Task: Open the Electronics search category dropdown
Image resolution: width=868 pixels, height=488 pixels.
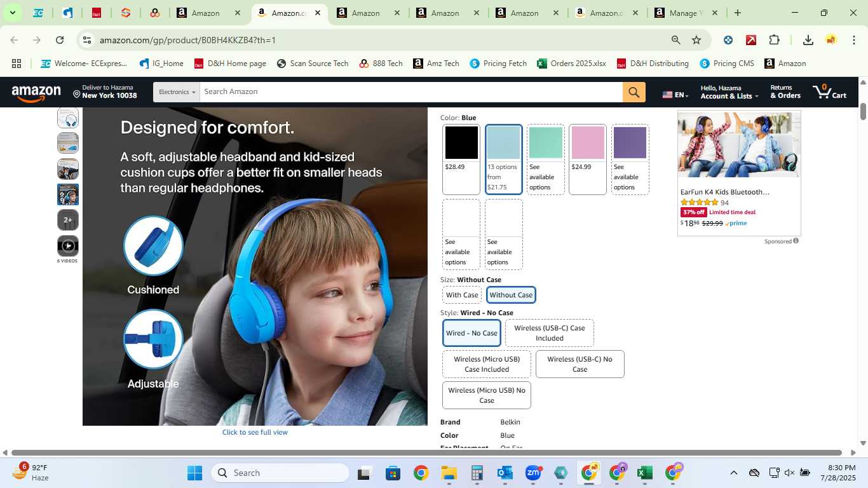Action: coord(177,92)
